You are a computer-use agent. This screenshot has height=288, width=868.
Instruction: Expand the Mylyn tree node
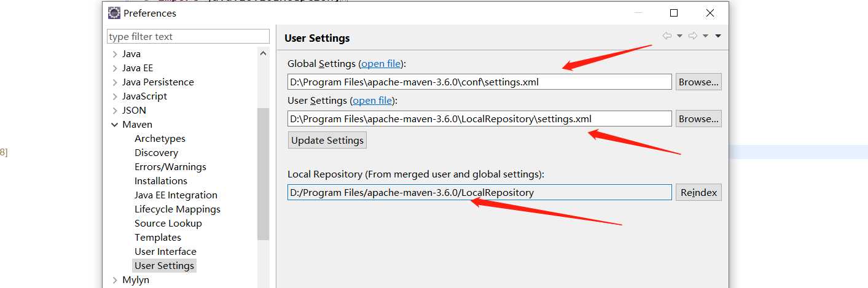(x=115, y=280)
